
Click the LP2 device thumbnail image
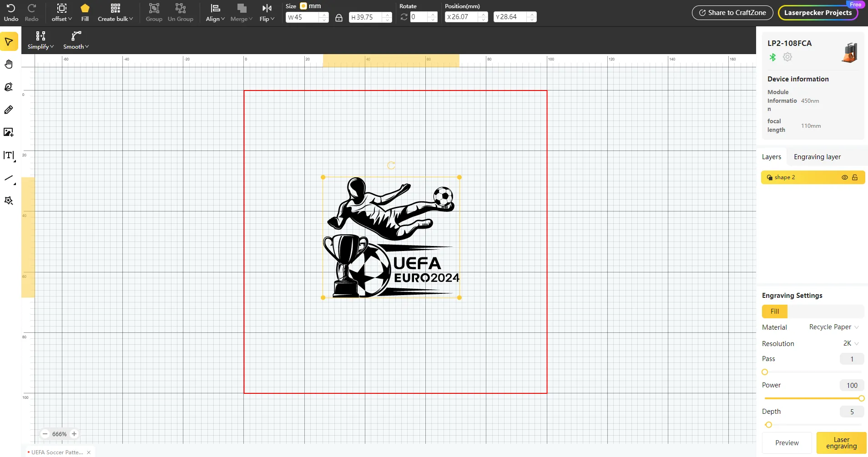click(849, 52)
